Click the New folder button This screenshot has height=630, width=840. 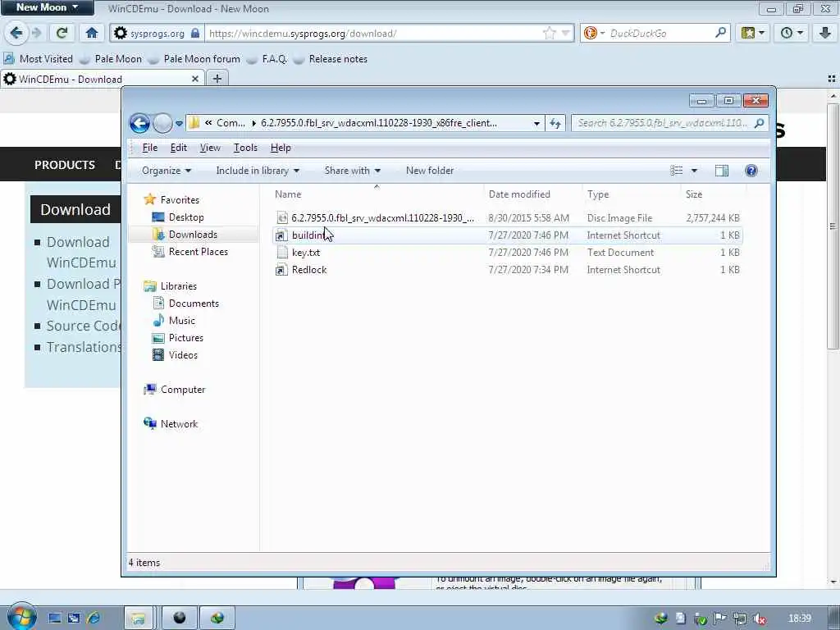point(430,171)
